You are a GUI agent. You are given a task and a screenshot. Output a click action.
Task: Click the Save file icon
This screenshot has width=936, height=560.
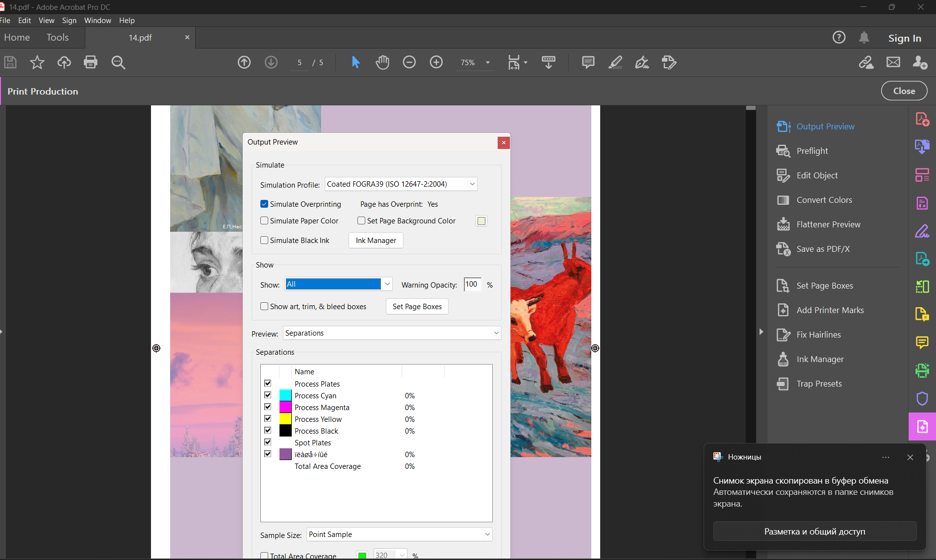pos(10,62)
